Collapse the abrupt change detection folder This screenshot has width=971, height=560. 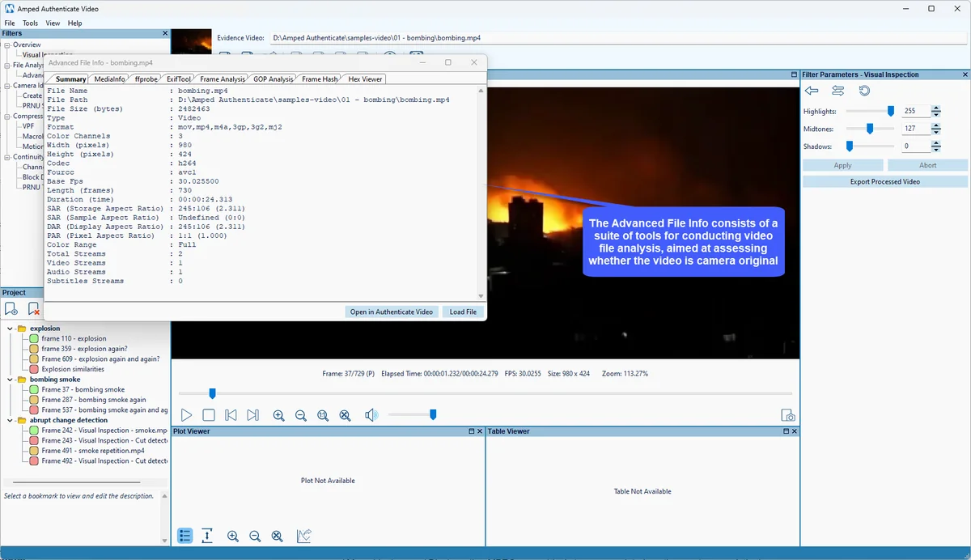click(11, 420)
